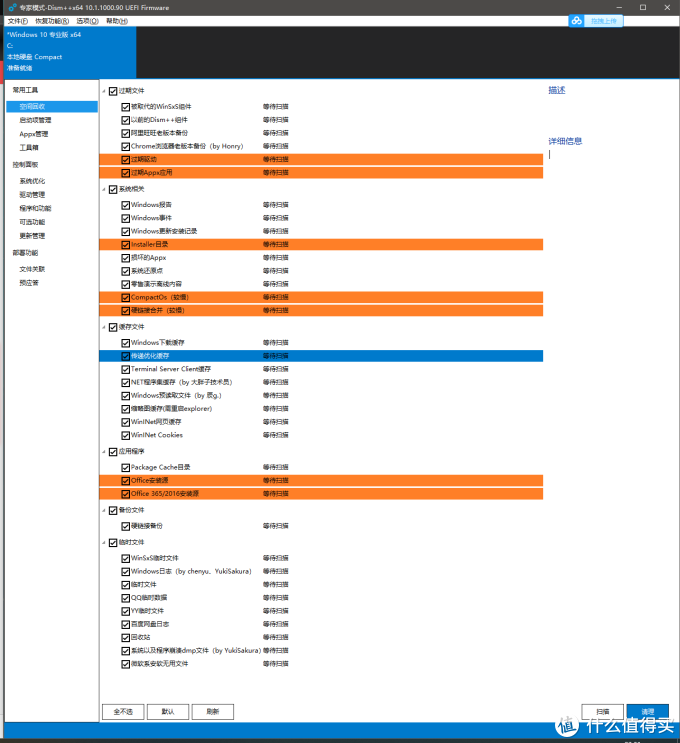Uncheck the CompactOs (较慢) checkbox
680x743 pixels.
point(126,298)
